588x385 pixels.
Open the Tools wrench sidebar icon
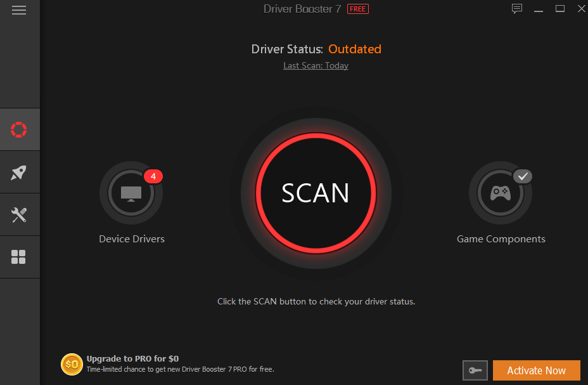[19, 215]
